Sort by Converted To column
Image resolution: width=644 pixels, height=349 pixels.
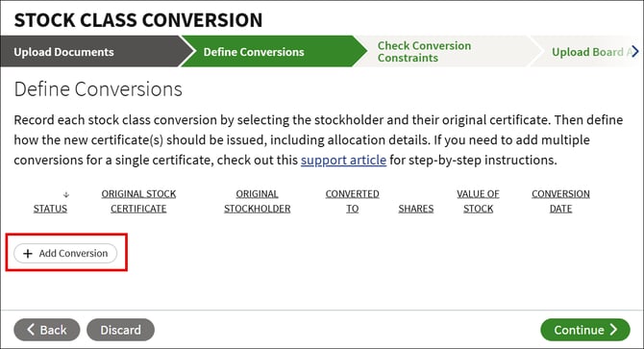353,201
